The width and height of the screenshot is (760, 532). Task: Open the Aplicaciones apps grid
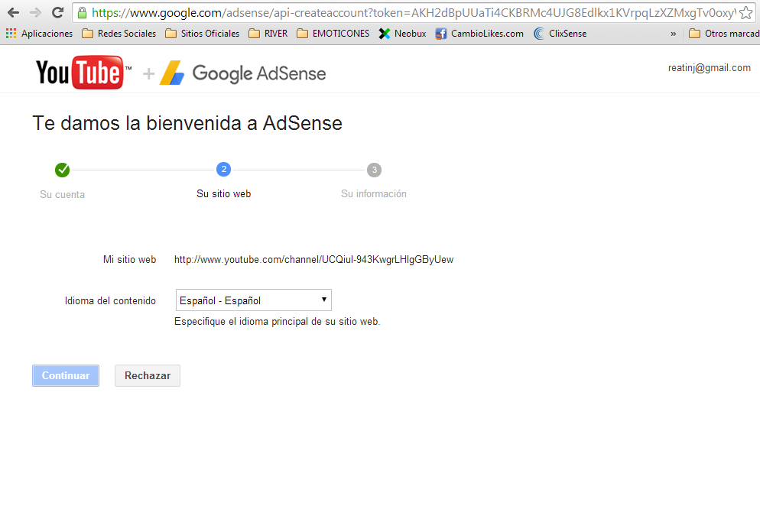tap(39, 34)
